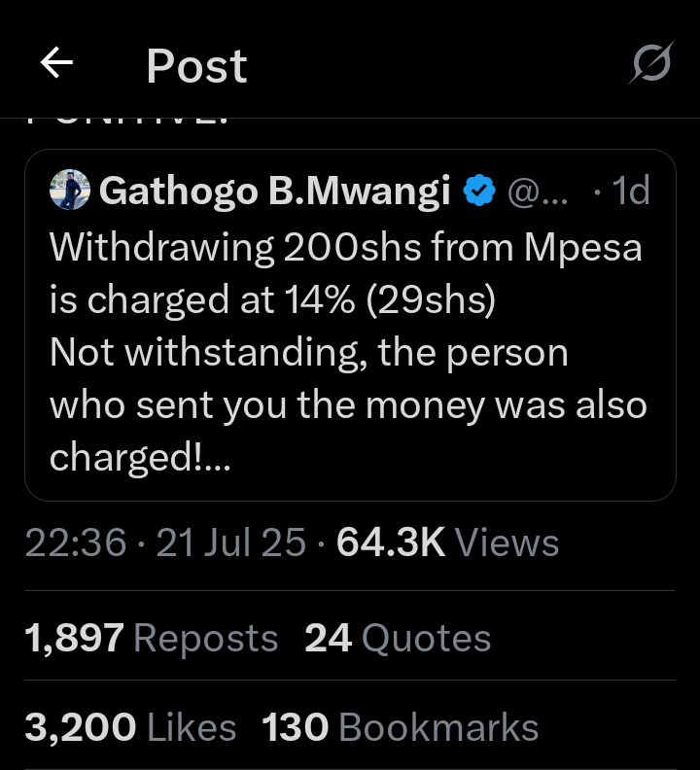This screenshot has width=700, height=770.
Task: View the 64.3K Views analytics
Action: click(x=447, y=543)
